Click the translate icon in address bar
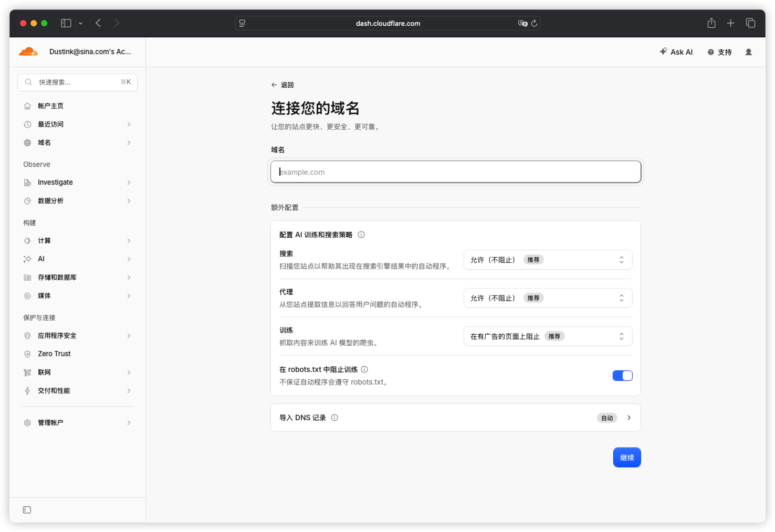 [x=522, y=23]
